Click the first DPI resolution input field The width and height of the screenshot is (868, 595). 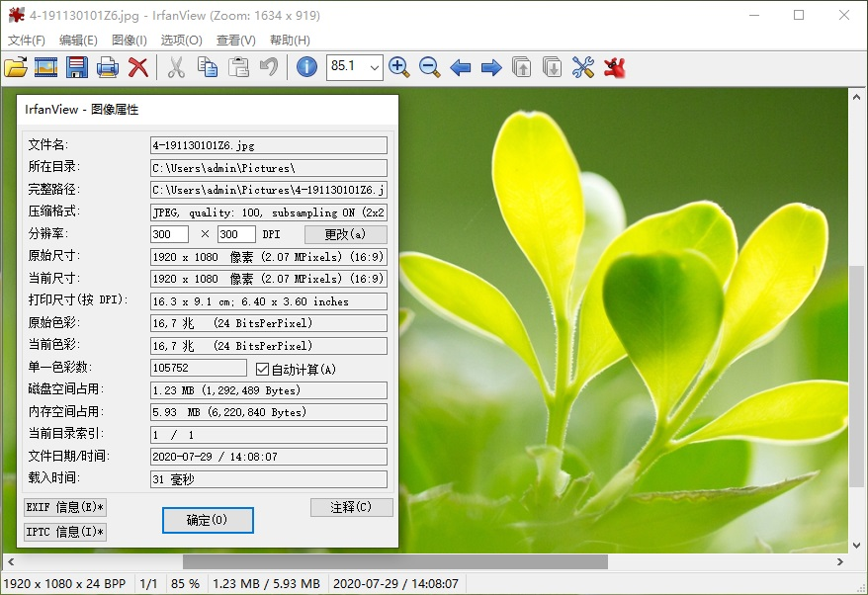click(169, 234)
